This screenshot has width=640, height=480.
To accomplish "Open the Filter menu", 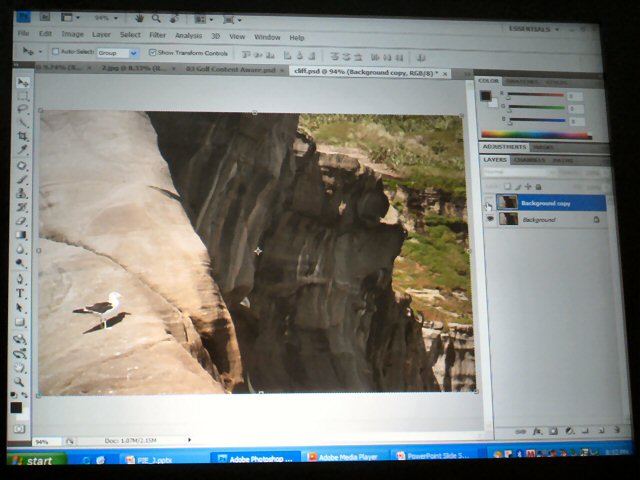I will [158, 35].
